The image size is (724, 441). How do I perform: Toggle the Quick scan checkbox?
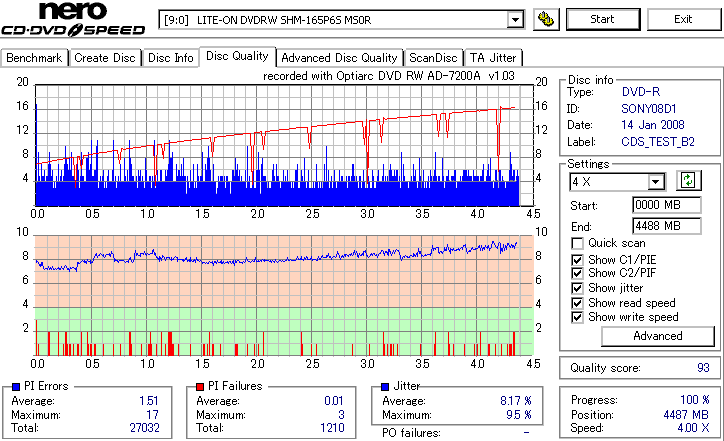(577, 243)
